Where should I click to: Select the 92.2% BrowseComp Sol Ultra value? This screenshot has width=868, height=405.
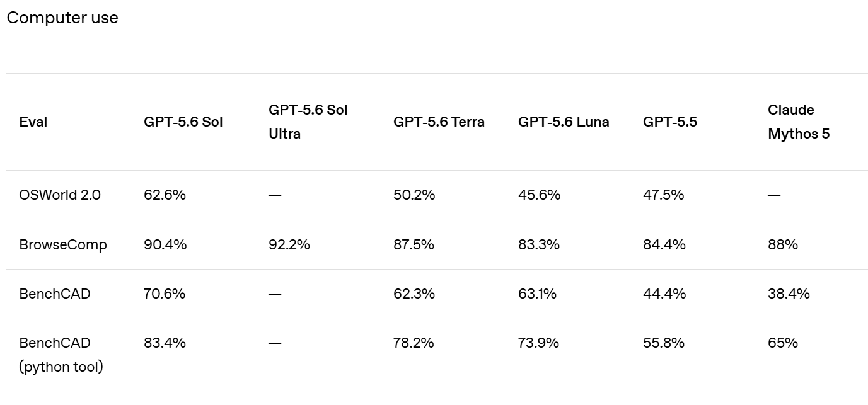pos(289,244)
